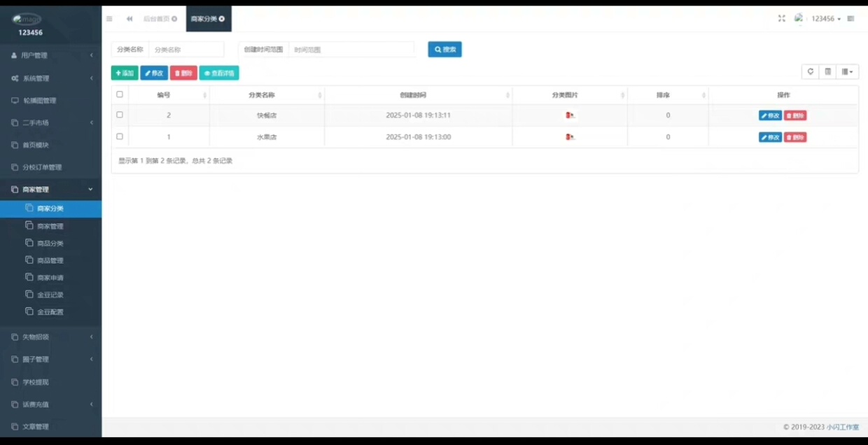Select the 水果店 cell text
Image resolution: width=868 pixels, height=445 pixels.
pyautogui.click(x=267, y=137)
